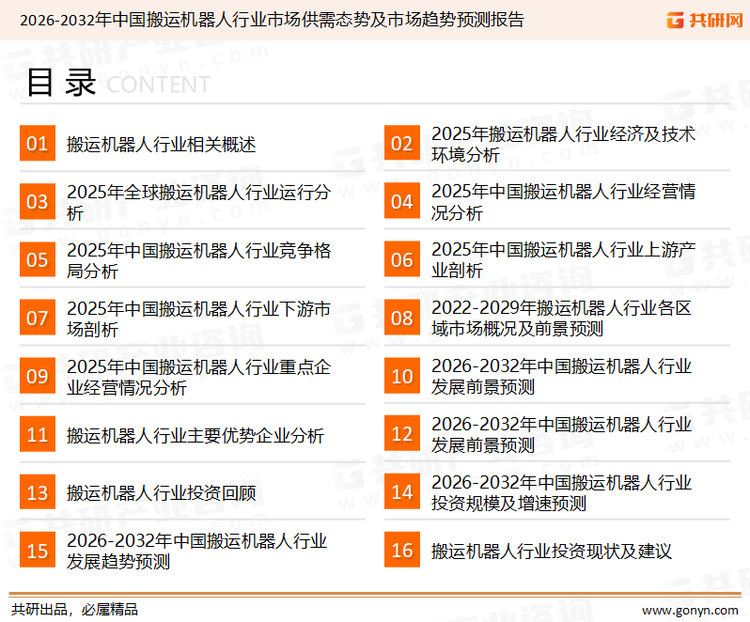The image size is (750, 622).
Task: Click the orange 02 chapter number box
Action: pyautogui.click(x=402, y=143)
